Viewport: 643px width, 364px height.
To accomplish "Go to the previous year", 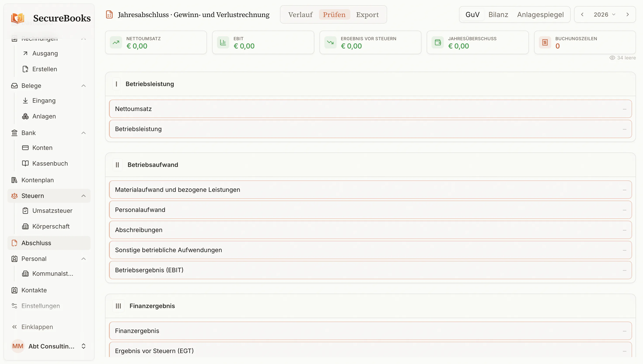I will [582, 14].
